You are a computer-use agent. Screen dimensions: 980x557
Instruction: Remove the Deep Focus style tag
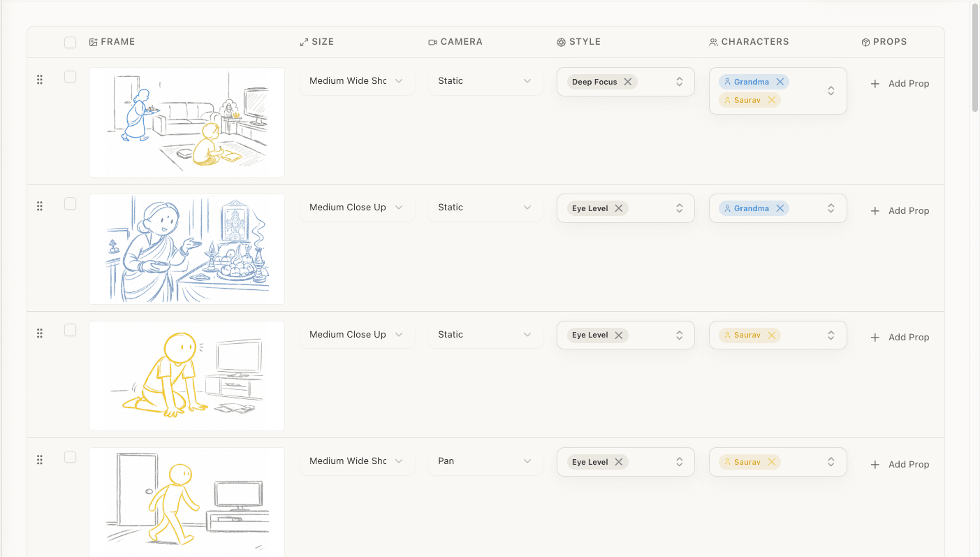coord(627,81)
